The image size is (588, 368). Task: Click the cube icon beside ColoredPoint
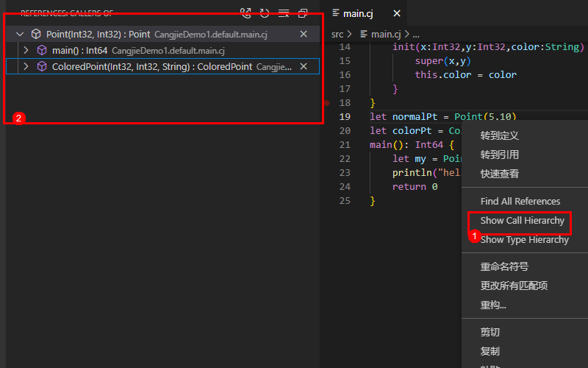pos(42,66)
